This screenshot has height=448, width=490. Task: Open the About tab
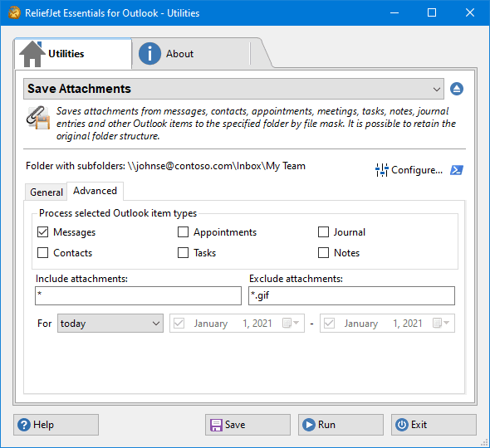tap(194, 54)
